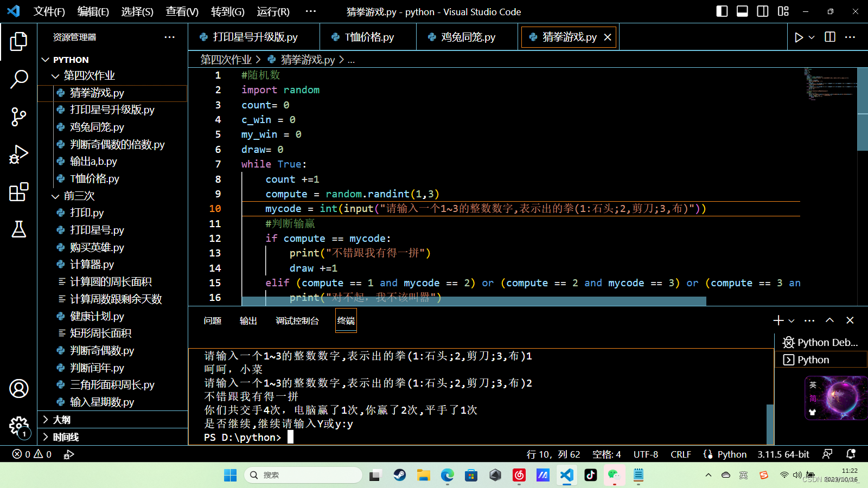The image size is (868, 488).
Task: Open 判断奇偶数的倍数.py in explorer
Action: pos(112,144)
